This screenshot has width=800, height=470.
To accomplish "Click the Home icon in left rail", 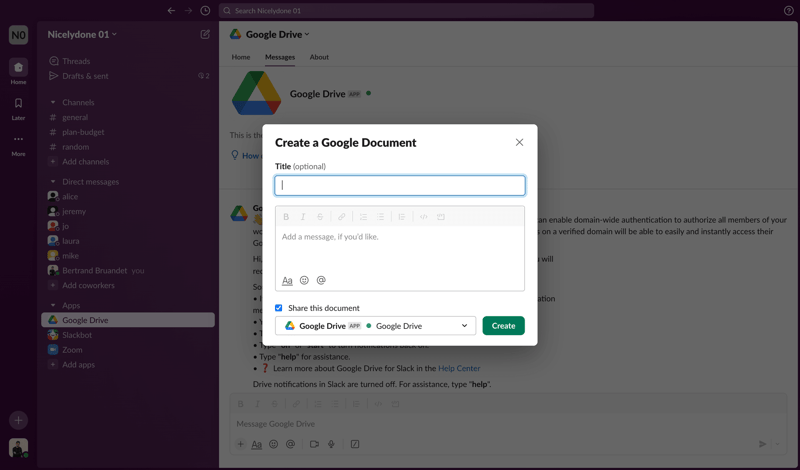I will [18, 67].
